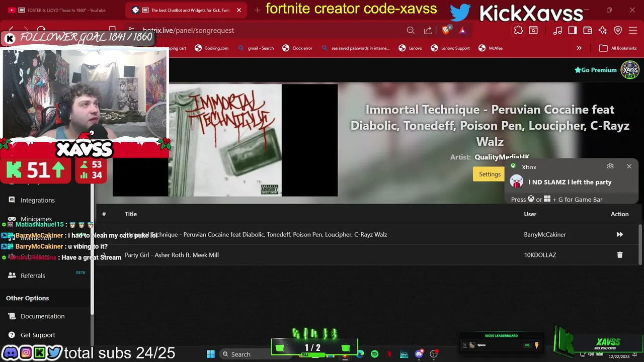Image resolution: width=644 pixels, height=362 pixels.
Task: Select the Party Girl - Asher Roth title
Action: (x=172, y=255)
